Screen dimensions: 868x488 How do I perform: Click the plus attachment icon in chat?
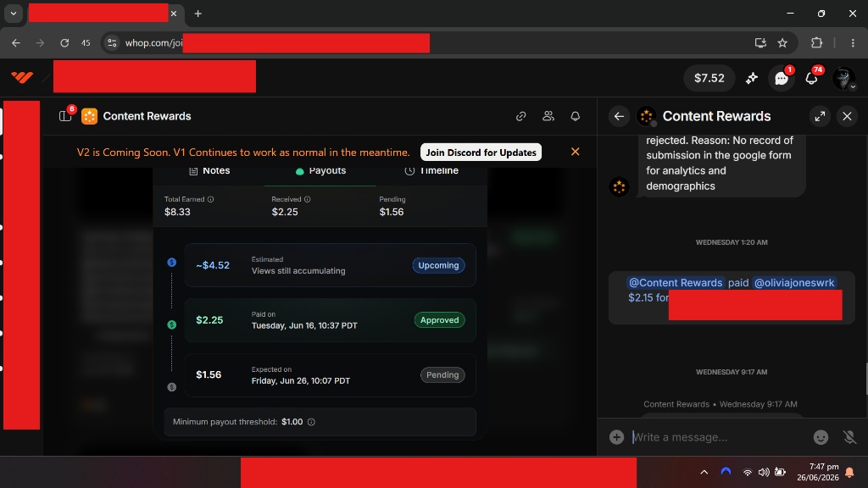point(617,437)
